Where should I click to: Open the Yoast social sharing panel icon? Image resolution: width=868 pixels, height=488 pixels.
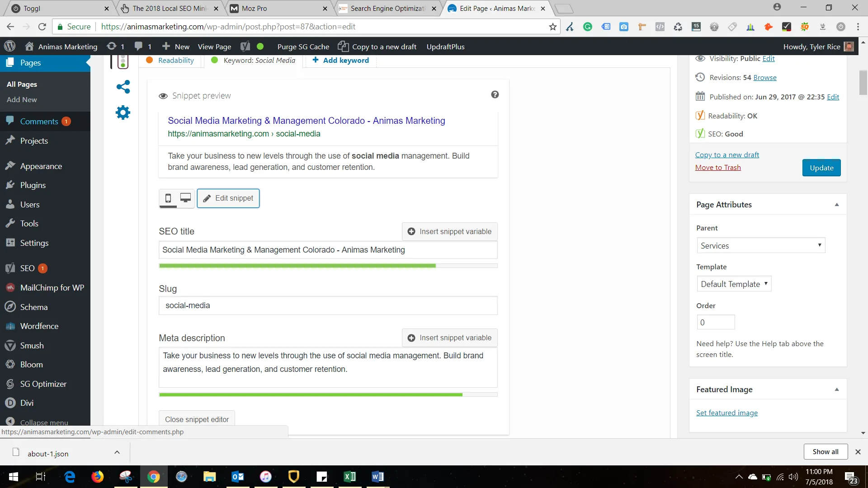click(x=123, y=87)
